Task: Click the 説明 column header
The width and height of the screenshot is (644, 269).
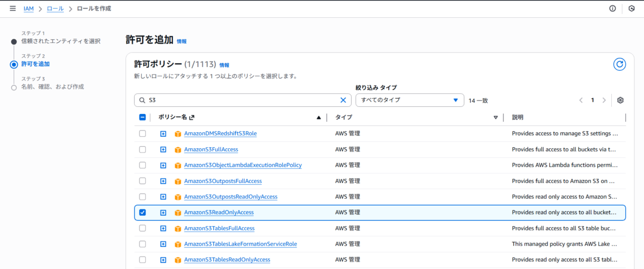Action: 518,117
